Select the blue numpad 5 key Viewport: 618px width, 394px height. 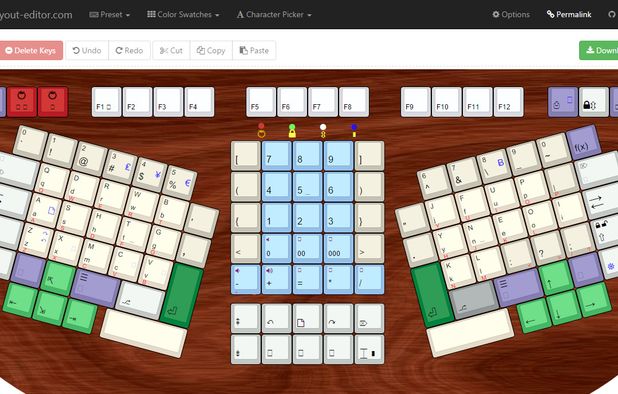coord(307,187)
